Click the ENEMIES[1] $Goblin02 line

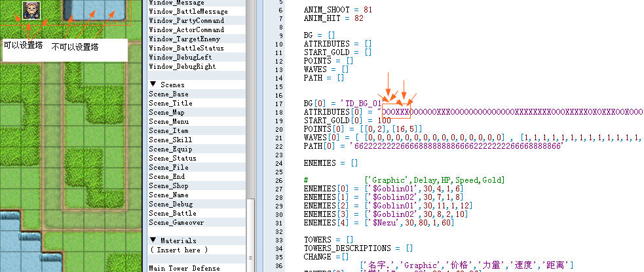tap(384, 197)
